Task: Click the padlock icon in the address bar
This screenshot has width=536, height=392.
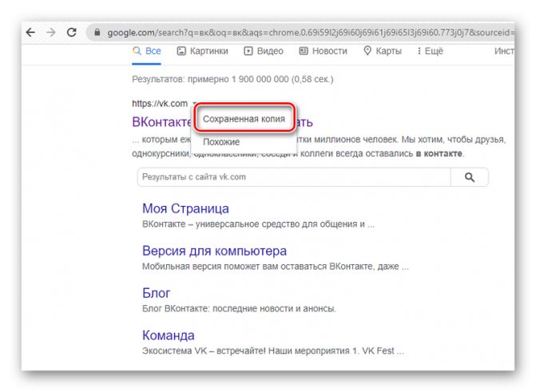Action: (x=97, y=33)
